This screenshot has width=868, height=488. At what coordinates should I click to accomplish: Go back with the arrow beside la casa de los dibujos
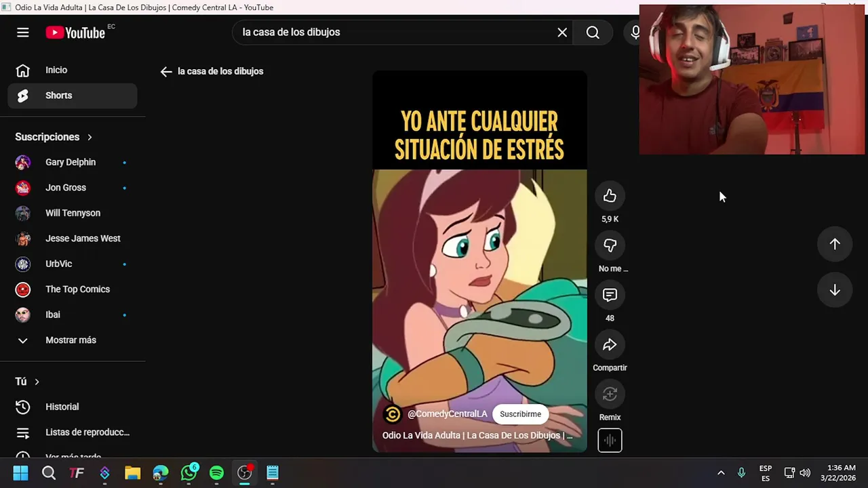click(166, 71)
